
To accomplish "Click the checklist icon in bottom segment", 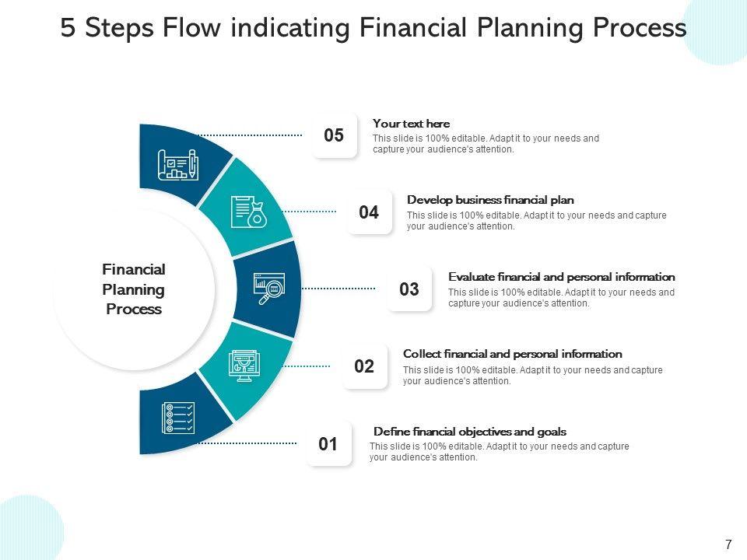I will pos(177,418).
